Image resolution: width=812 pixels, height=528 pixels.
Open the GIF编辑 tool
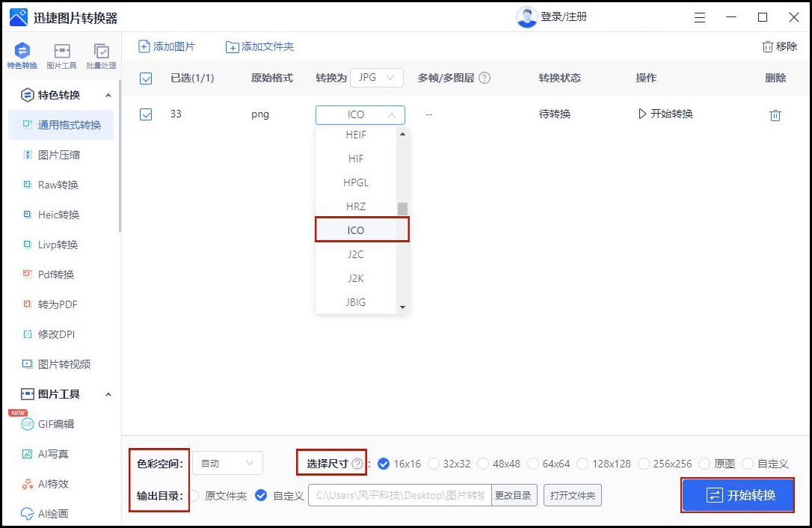[x=55, y=424]
